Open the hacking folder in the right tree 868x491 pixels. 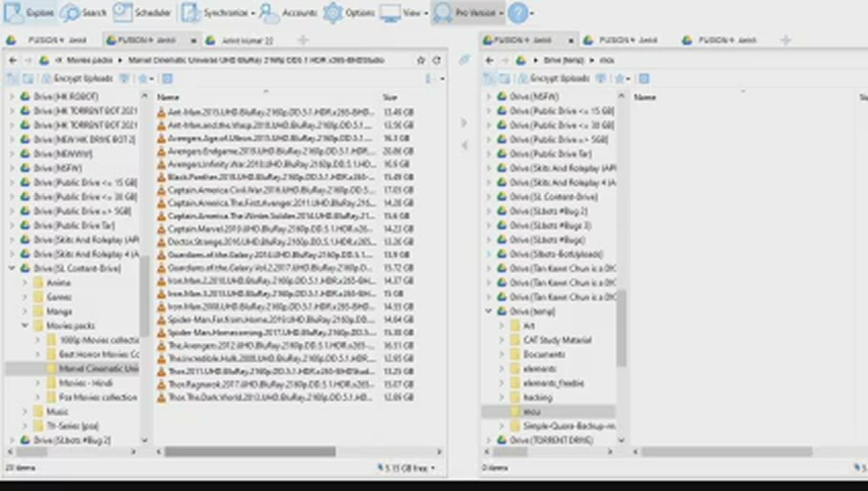[x=537, y=397]
